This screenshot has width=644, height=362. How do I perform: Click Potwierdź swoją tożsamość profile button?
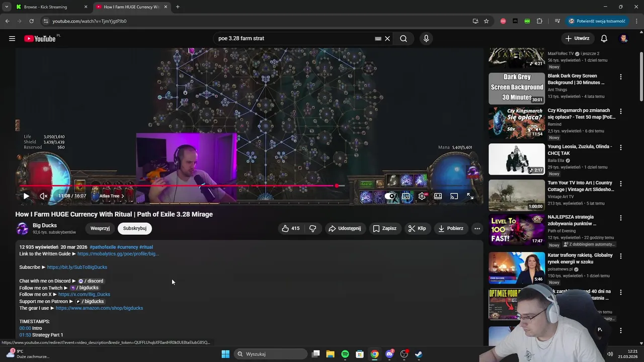coord(597,21)
